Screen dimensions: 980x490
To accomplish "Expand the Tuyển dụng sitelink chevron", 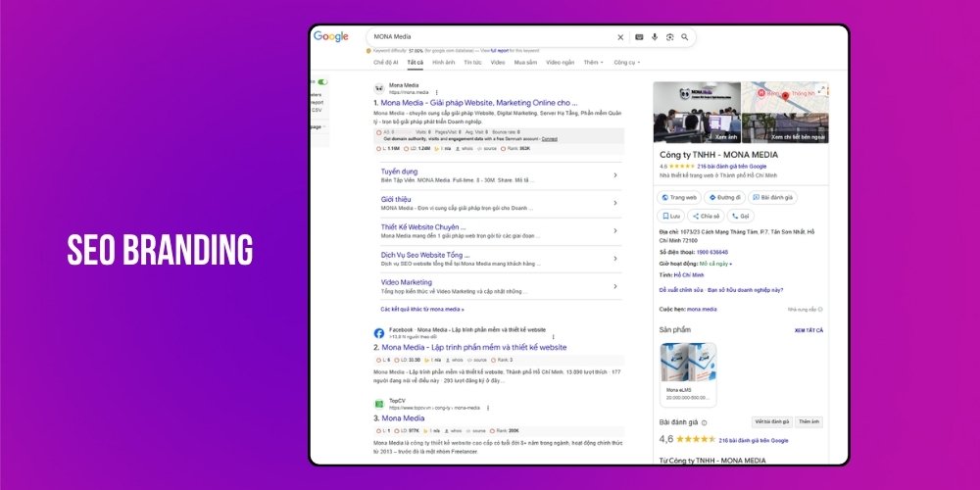I will click(x=615, y=175).
